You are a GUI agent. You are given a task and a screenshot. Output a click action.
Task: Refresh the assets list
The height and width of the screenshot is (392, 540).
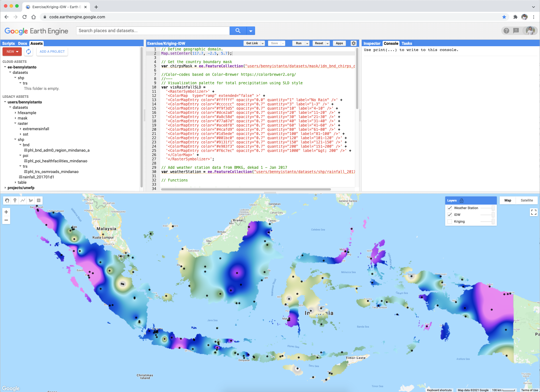(28, 52)
